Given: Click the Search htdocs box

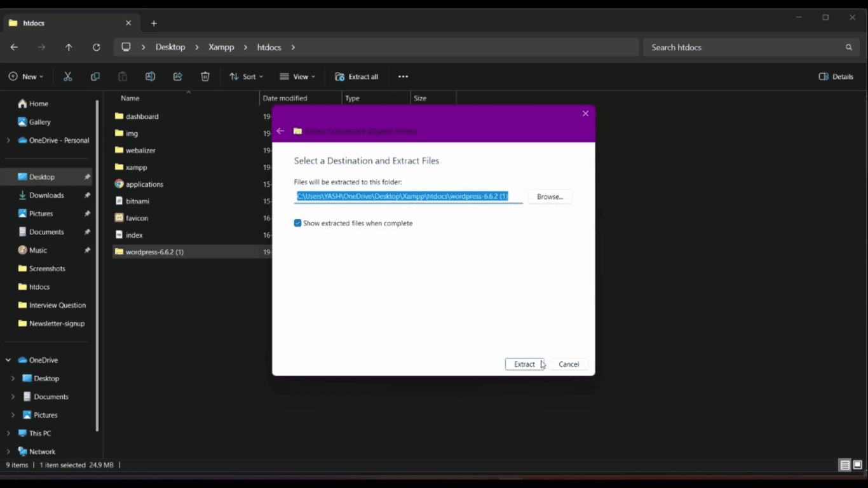Looking at the screenshot, I should (x=751, y=47).
